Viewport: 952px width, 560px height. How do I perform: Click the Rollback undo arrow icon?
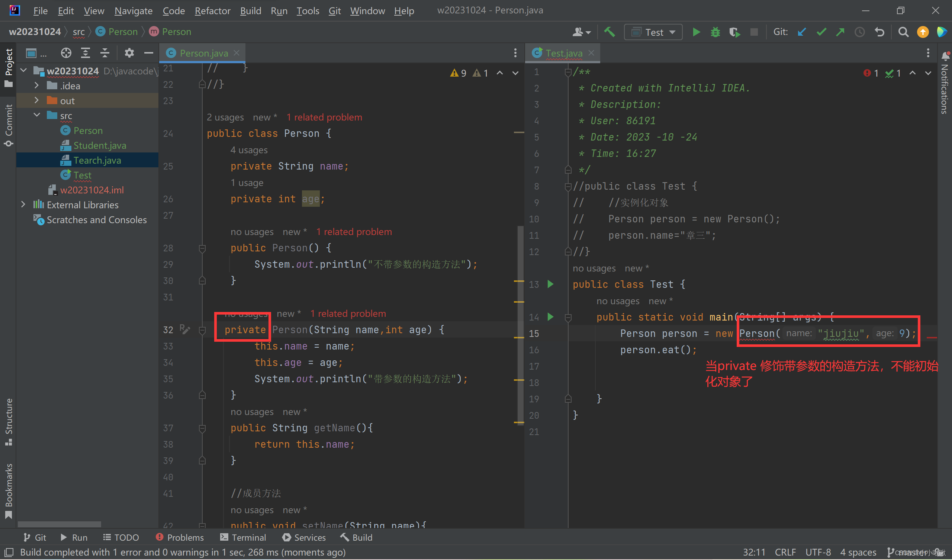pos(879,32)
